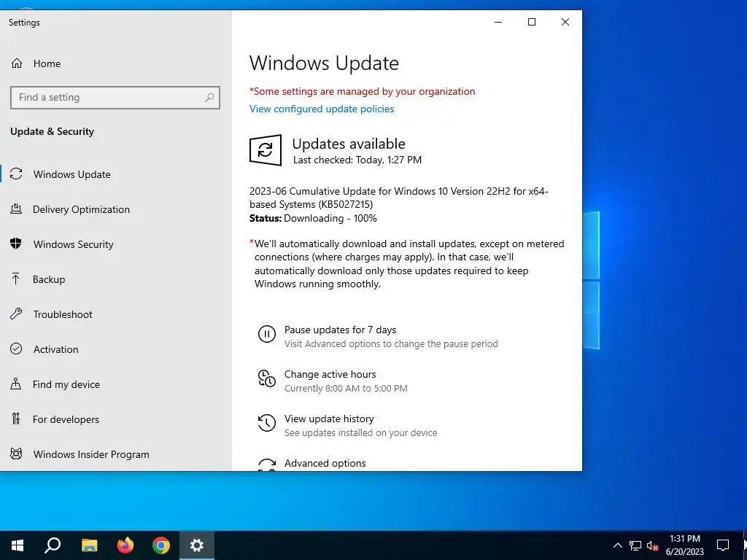The image size is (747, 560).
Task: Click the View update history clock icon
Action: [267, 423]
